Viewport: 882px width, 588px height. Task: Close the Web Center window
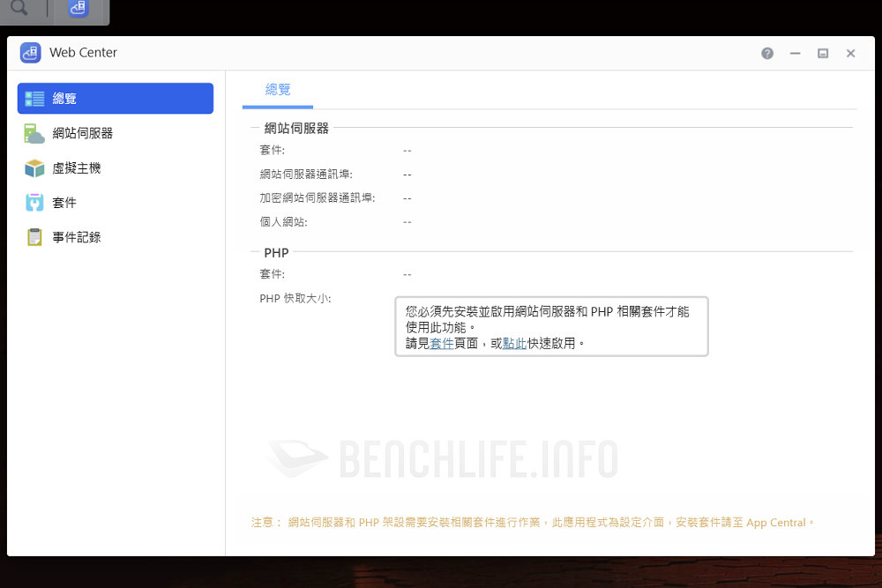(850, 53)
